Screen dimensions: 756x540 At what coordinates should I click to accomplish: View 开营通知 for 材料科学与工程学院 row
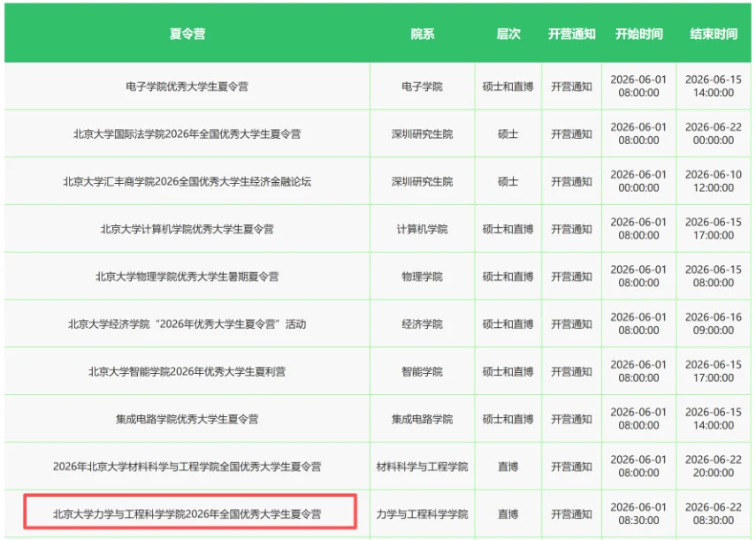pos(572,467)
